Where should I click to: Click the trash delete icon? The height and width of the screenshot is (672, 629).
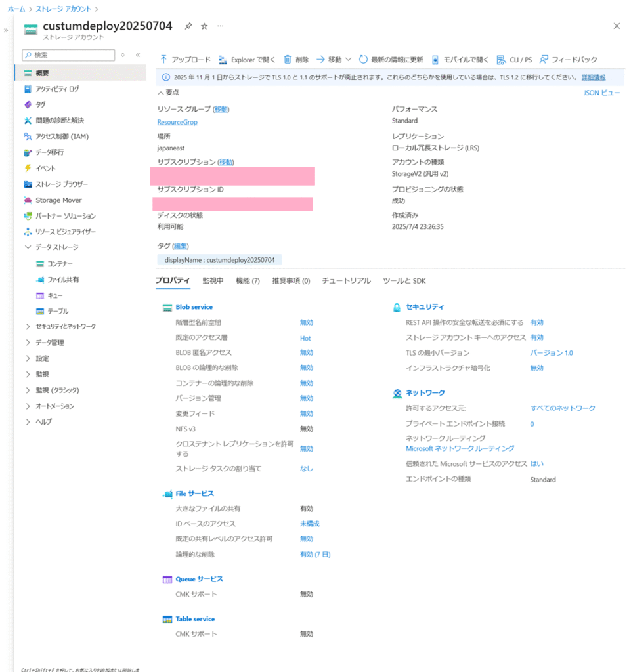pos(288,60)
